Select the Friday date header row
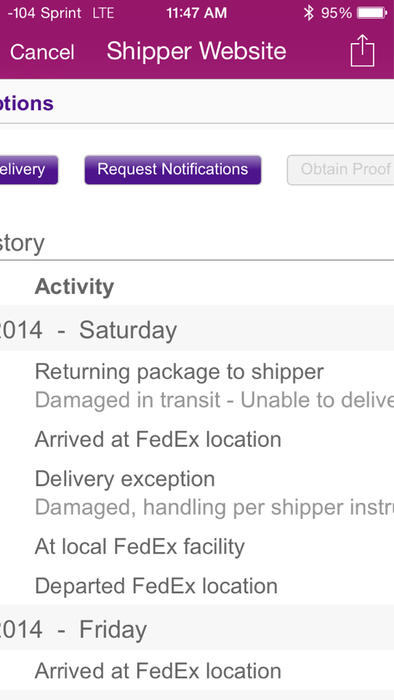The width and height of the screenshot is (394, 700). pyautogui.click(x=197, y=629)
